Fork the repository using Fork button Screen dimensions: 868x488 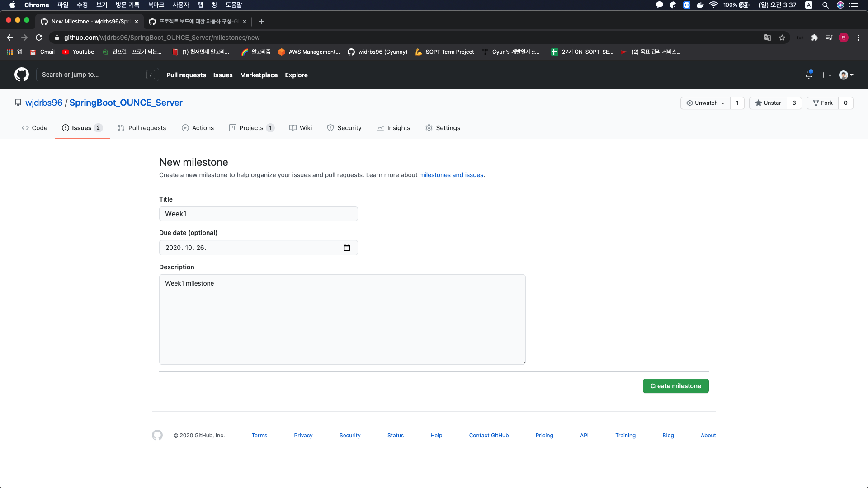(823, 103)
